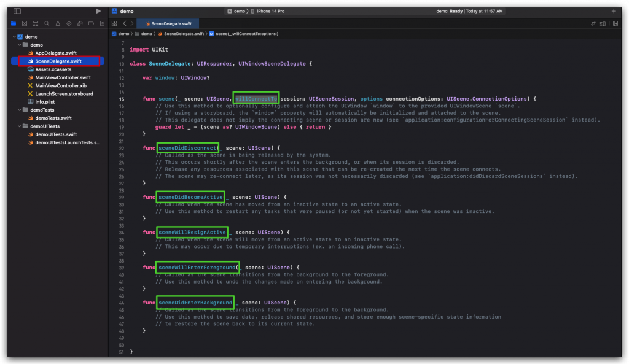This screenshot has height=364, width=629.
Task: Open demoUITests.swift file
Action: click(56, 134)
